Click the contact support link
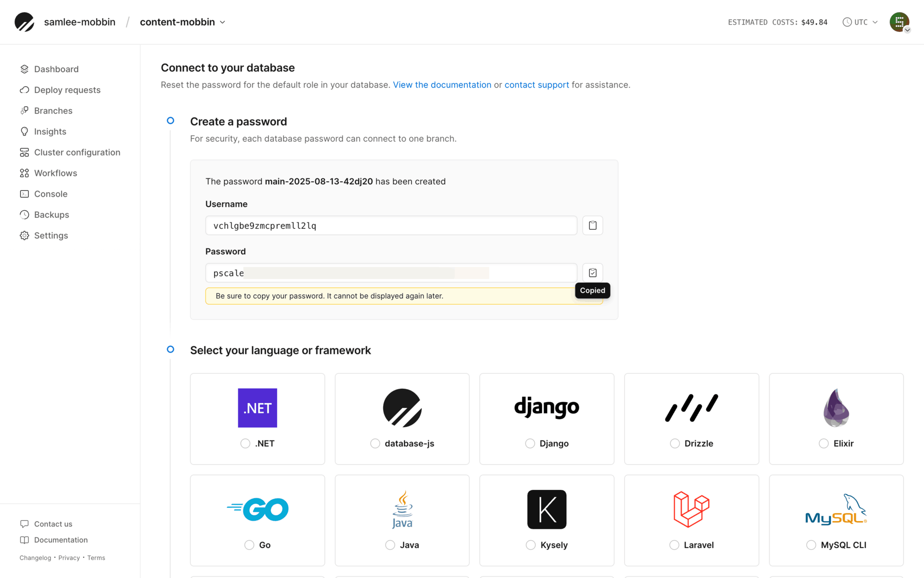924x578 pixels. pos(537,85)
